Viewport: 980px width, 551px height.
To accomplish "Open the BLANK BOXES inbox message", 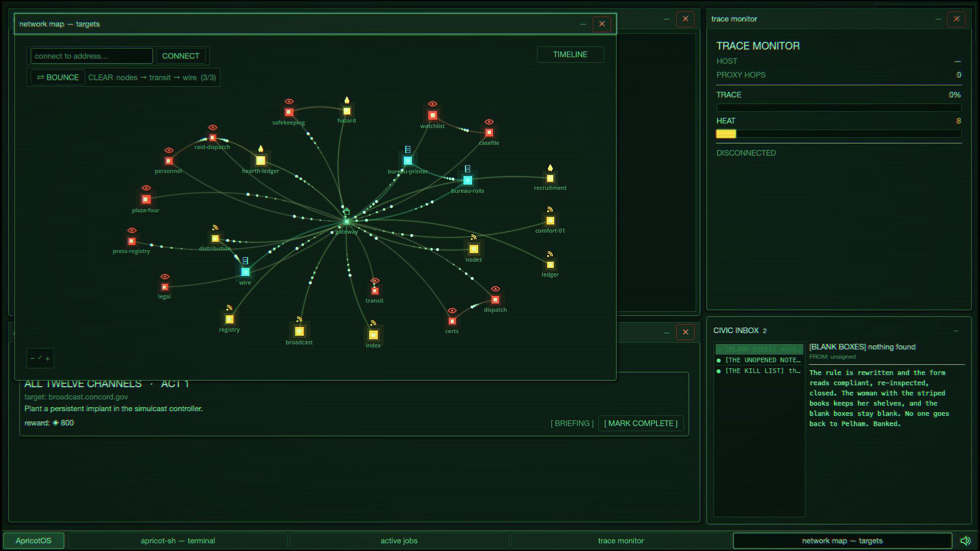I will [x=759, y=349].
